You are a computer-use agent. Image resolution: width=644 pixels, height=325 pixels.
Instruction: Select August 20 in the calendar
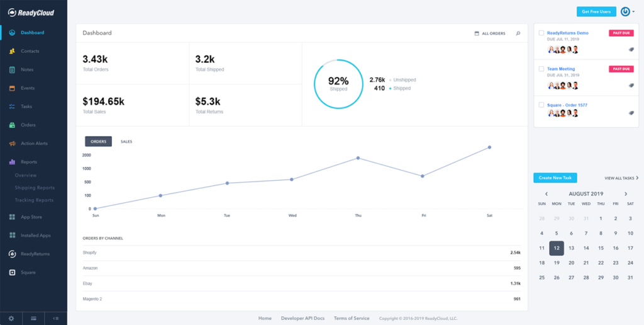571,263
